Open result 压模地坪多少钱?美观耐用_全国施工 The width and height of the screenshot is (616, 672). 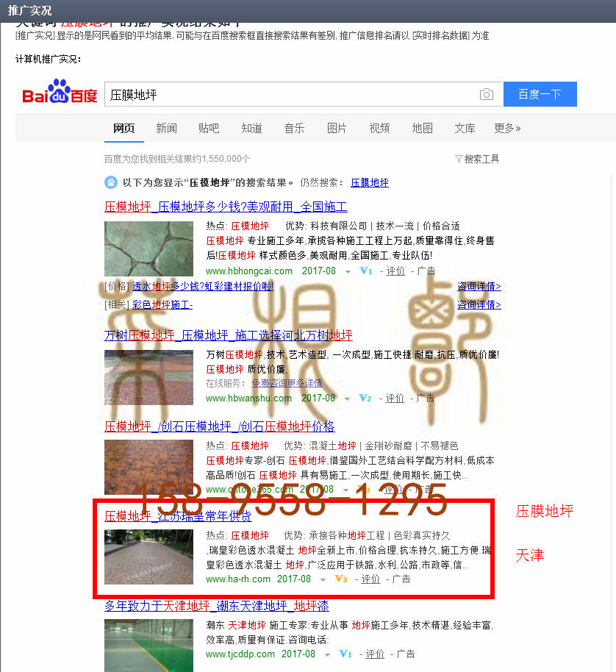[x=226, y=207]
